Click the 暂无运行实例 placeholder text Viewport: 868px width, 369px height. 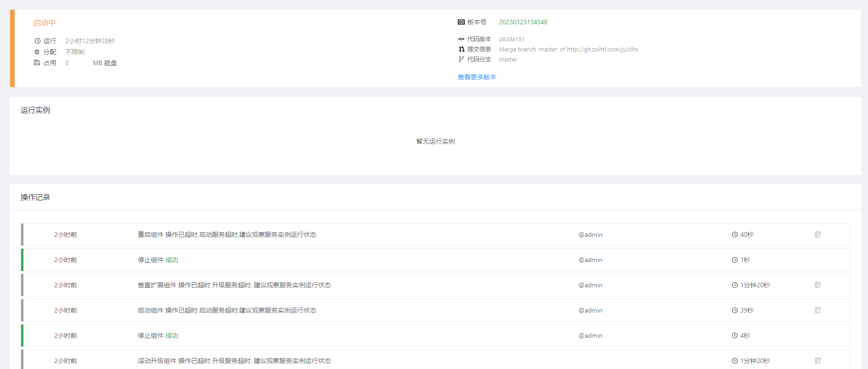(435, 141)
